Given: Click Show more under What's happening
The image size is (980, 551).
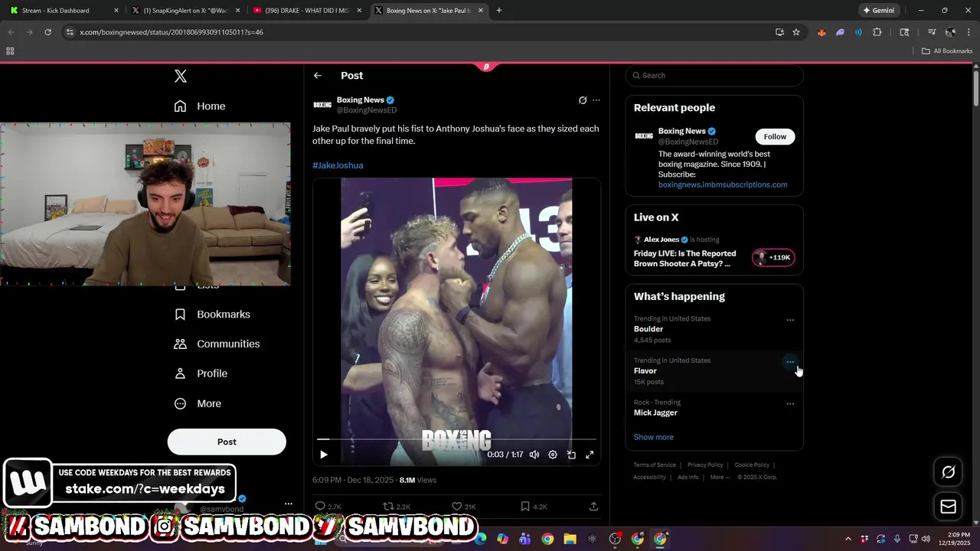Looking at the screenshot, I should coord(654,437).
